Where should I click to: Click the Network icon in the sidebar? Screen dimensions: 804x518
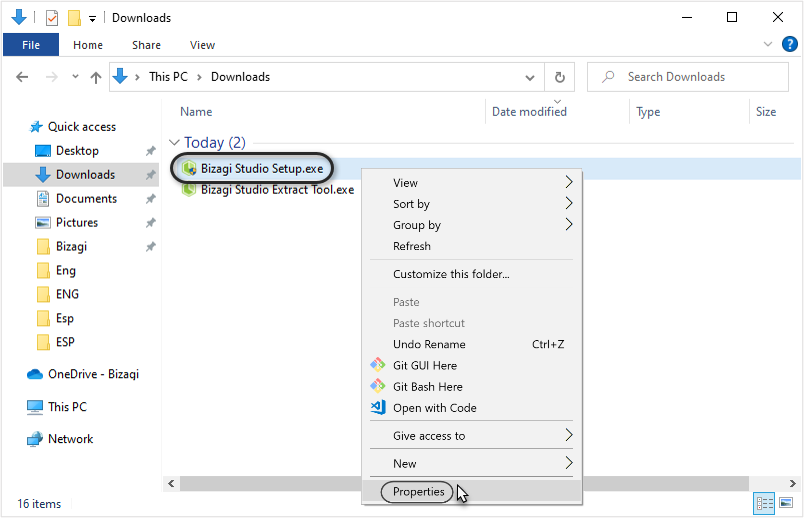35,439
